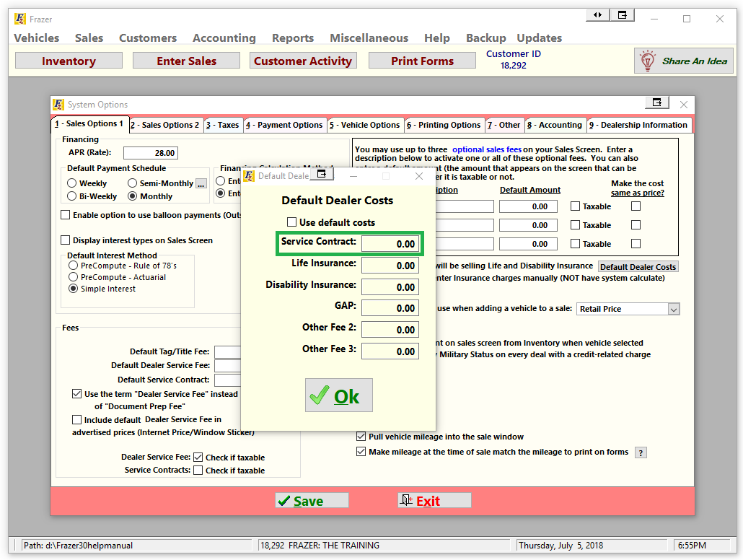Click the Default Dealer Costs button
Screen dimensions: 743x560
click(638, 266)
